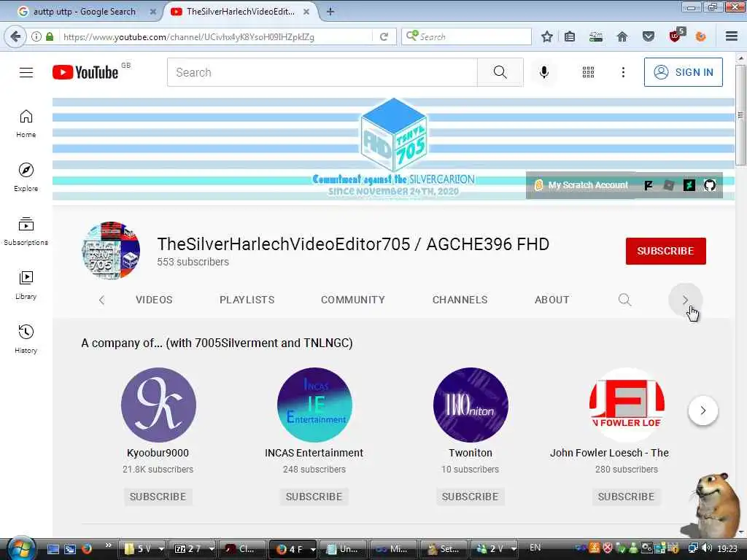
Task: Click the EN language indicator
Action: click(535, 548)
